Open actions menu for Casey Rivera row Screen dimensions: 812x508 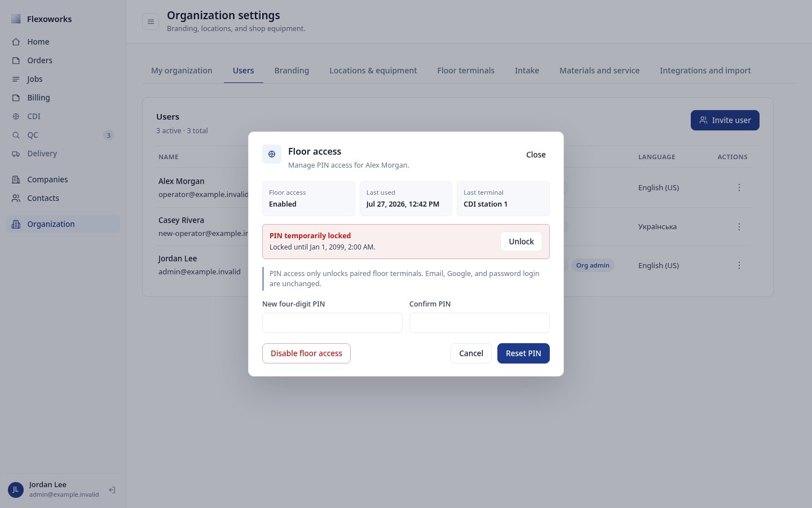pos(739,227)
